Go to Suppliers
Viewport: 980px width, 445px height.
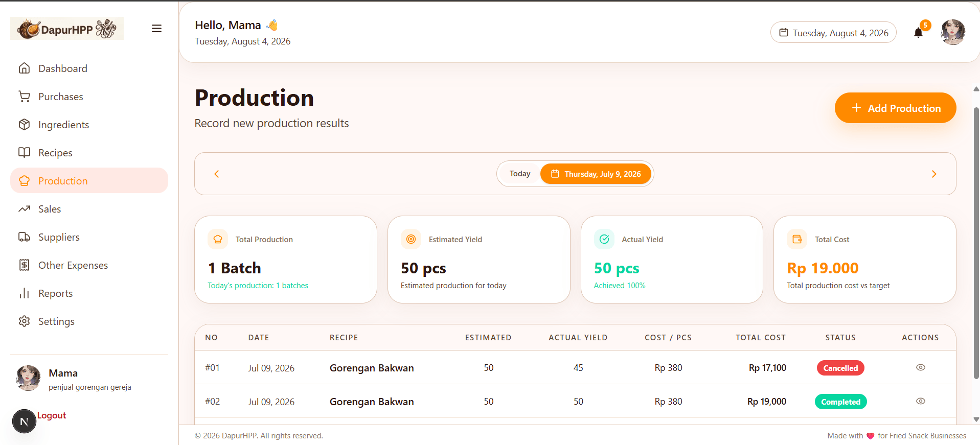coord(89,237)
